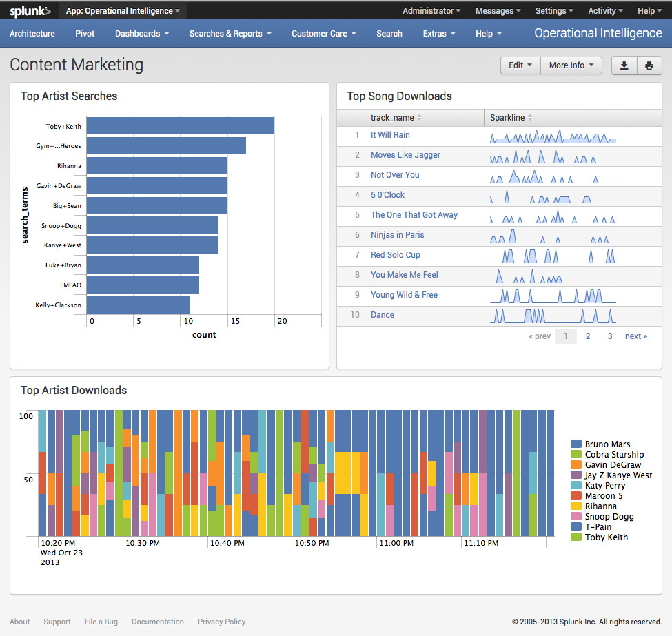
Task: Open the It Will Rain track link
Action: (x=390, y=135)
